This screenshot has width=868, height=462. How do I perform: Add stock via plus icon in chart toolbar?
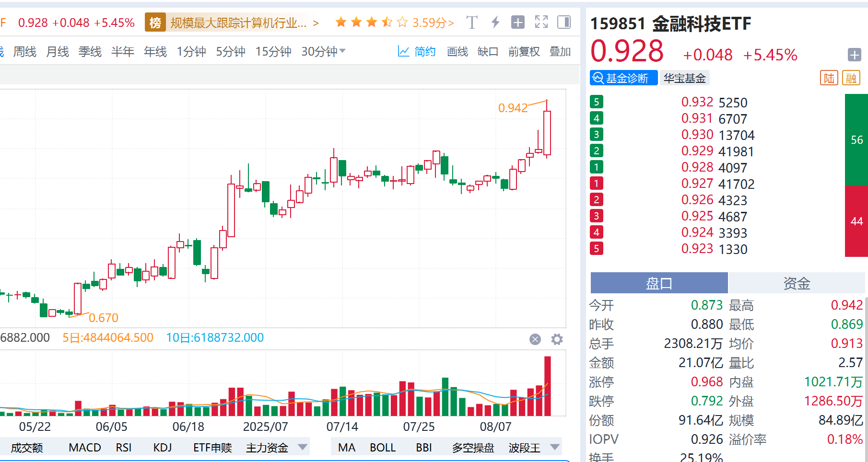click(x=518, y=23)
